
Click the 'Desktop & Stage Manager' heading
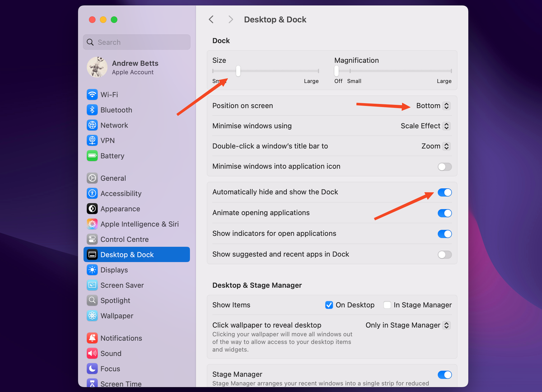click(x=257, y=285)
